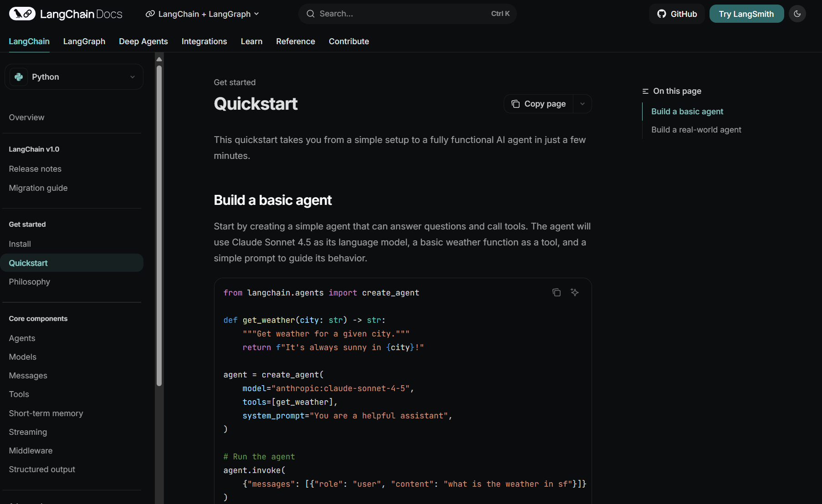
Task: Switch to the LangGraph tab
Action: (x=84, y=41)
